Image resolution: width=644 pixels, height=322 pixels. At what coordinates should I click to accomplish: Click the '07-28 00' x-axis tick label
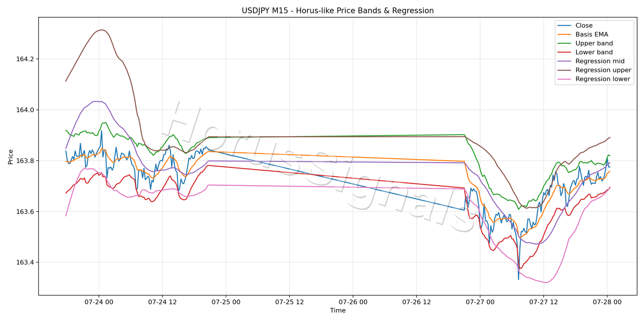pyautogui.click(x=607, y=302)
